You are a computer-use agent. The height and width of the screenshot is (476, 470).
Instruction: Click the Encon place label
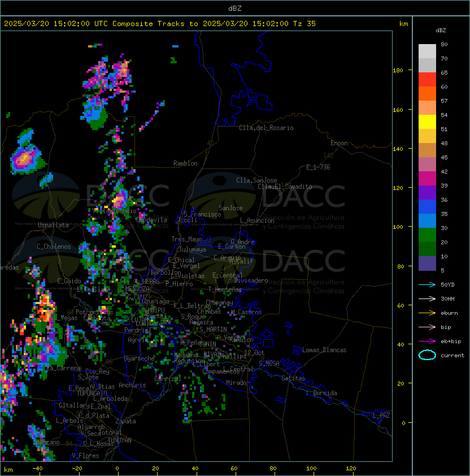339,143
